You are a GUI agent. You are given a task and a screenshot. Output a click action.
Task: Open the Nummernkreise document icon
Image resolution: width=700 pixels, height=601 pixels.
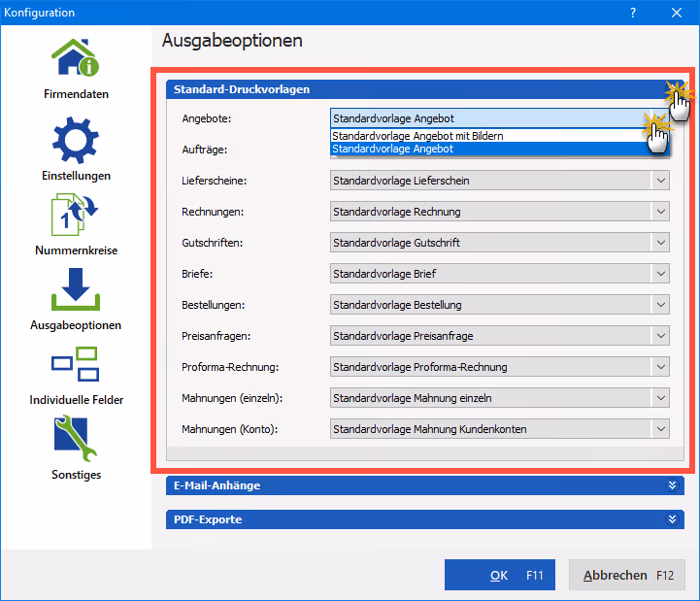click(74, 215)
